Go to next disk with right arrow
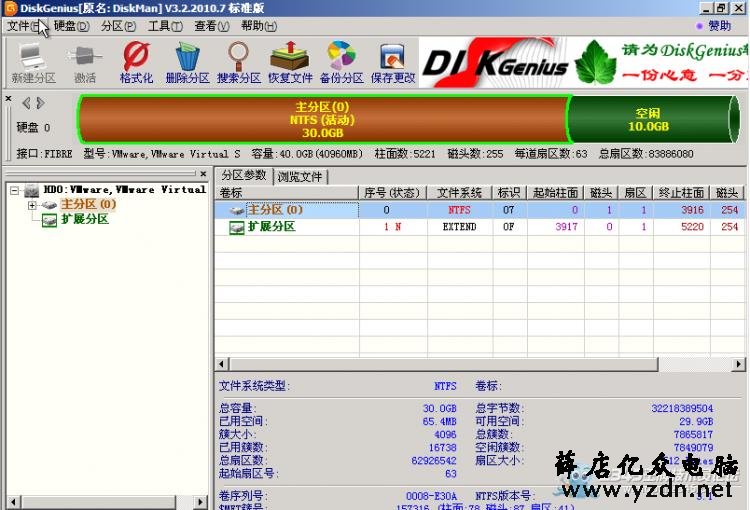This screenshot has height=510, width=750. click(41, 103)
